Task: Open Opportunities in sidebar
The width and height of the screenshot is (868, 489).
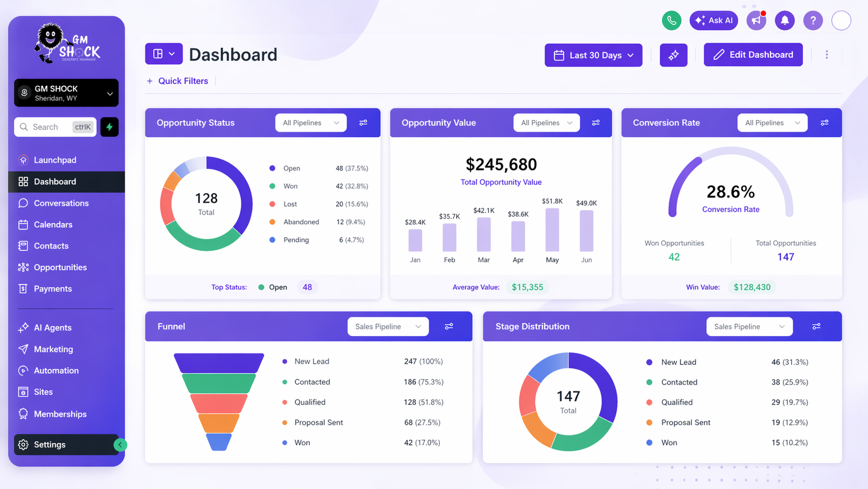Action: (x=66, y=267)
